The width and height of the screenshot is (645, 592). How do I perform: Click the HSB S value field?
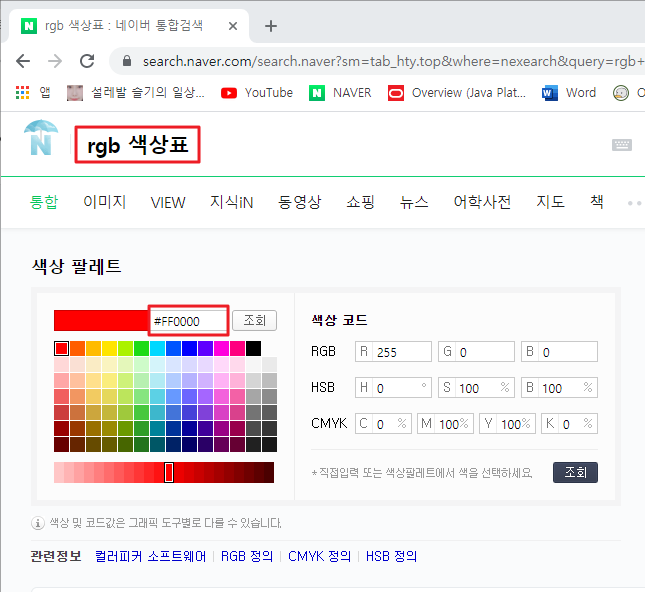click(476, 388)
